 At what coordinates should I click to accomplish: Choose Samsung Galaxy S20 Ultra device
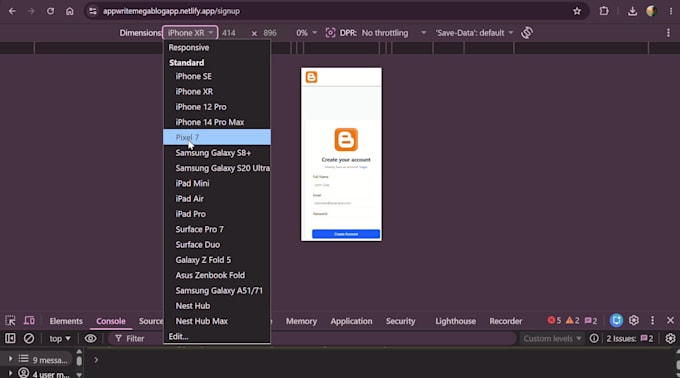pos(217,168)
